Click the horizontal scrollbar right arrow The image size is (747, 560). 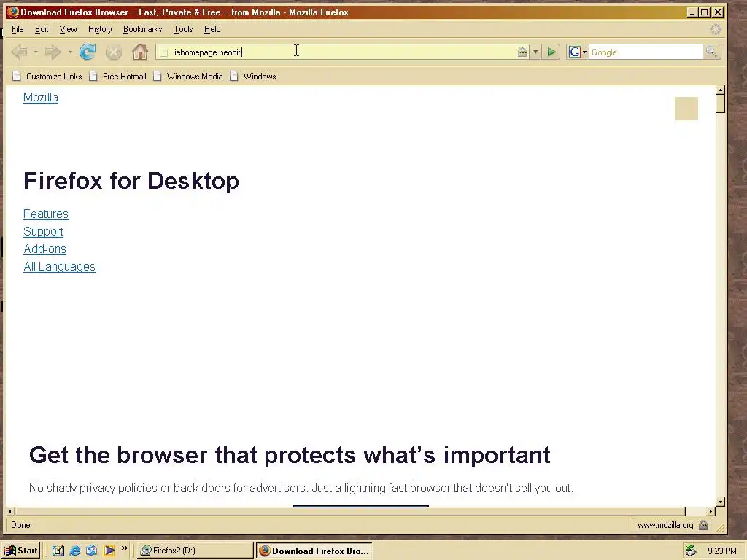pyautogui.click(x=711, y=511)
